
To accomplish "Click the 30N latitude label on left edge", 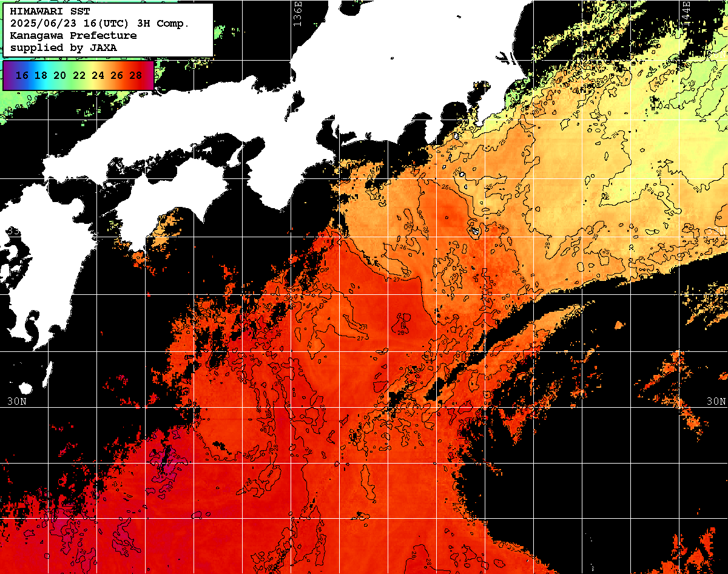I will click(18, 402).
